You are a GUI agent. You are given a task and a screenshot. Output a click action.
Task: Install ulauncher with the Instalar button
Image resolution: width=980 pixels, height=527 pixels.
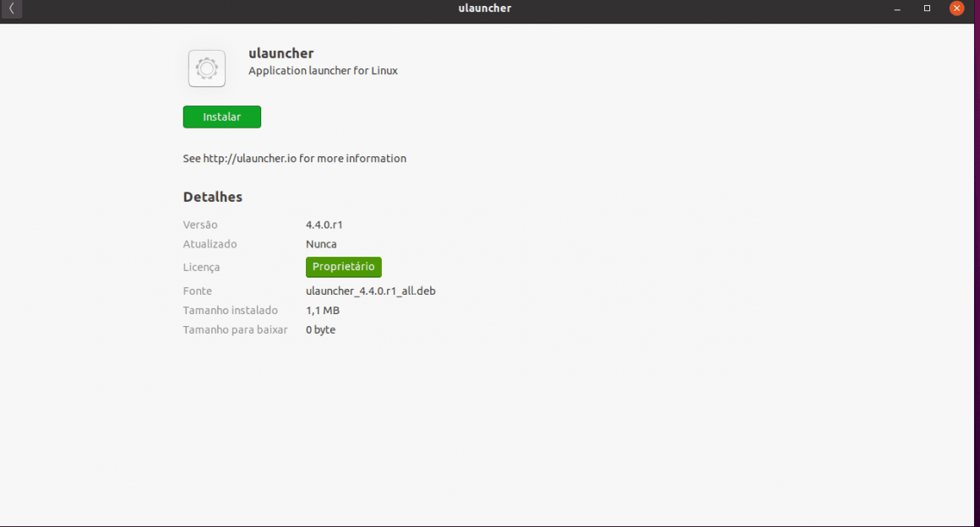[222, 117]
